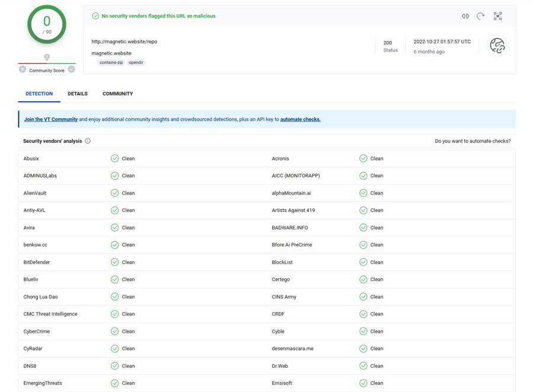Viewport: 533px width, 392px height.
Task: Click the Clean check icon for Acronis
Action: [x=364, y=159]
